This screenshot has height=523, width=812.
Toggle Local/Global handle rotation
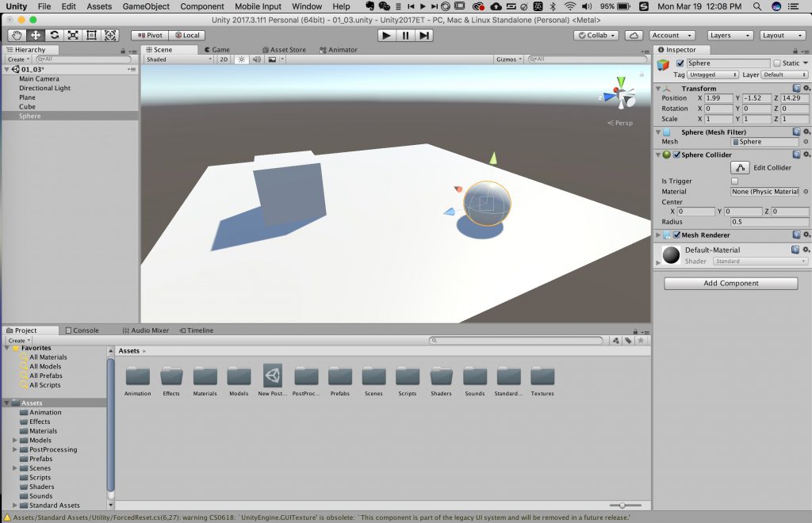[x=187, y=35]
